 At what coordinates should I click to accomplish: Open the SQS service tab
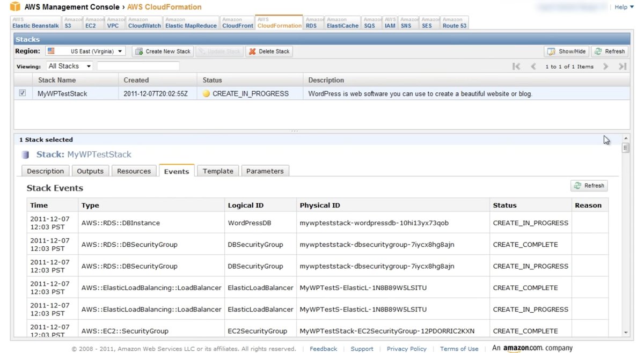(x=372, y=23)
